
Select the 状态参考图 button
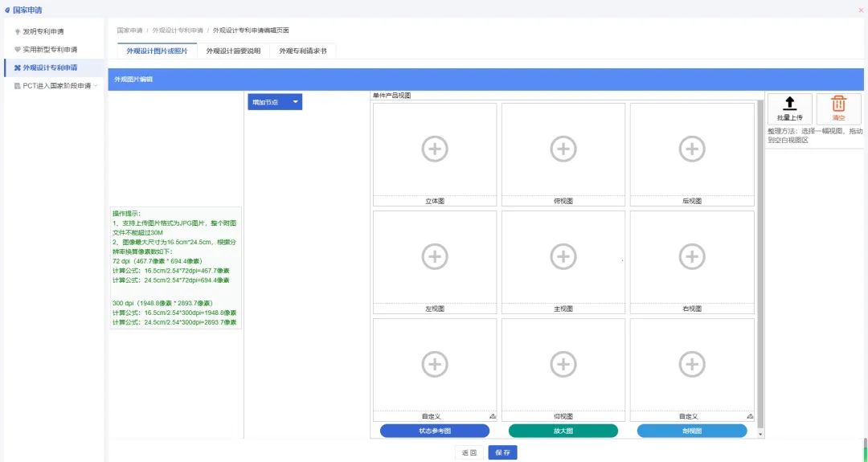tap(435, 431)
